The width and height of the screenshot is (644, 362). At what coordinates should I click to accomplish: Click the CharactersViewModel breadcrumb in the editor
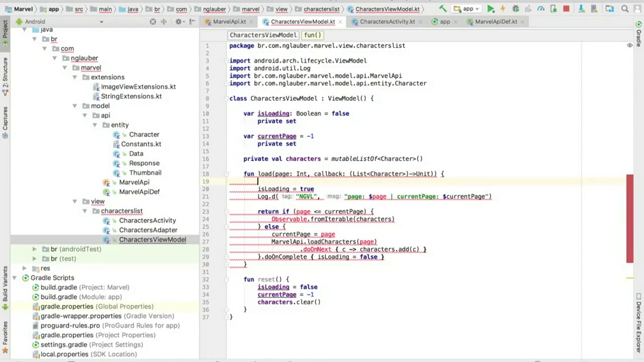point(263,35)
